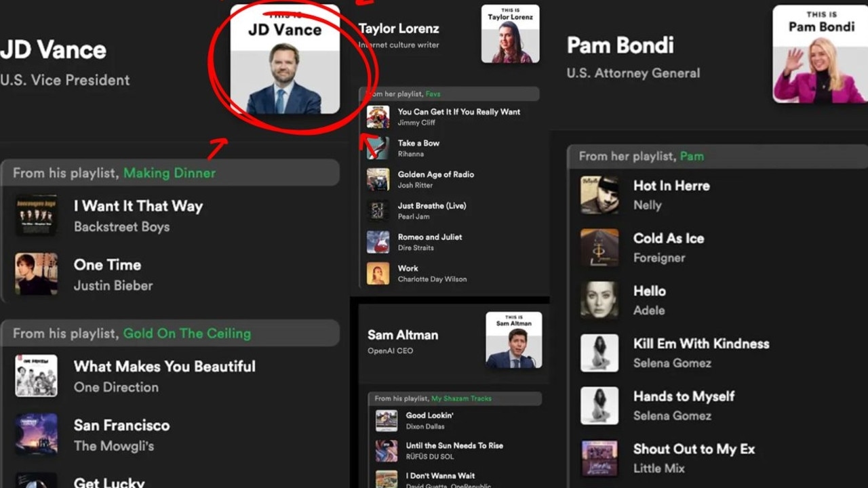Click the I Want It That Way album art
Screen dimensions: 868x488
37,216
